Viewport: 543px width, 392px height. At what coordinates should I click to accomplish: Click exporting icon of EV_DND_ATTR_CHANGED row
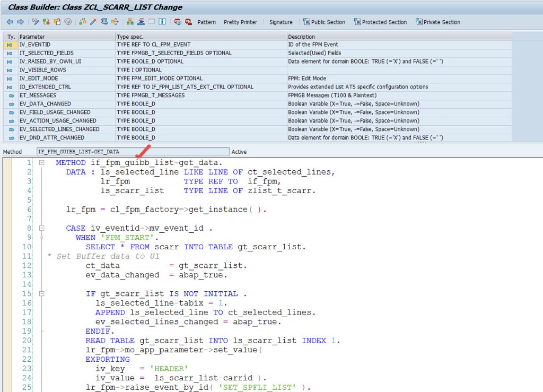pyautogui.click(x=12, y=138)
